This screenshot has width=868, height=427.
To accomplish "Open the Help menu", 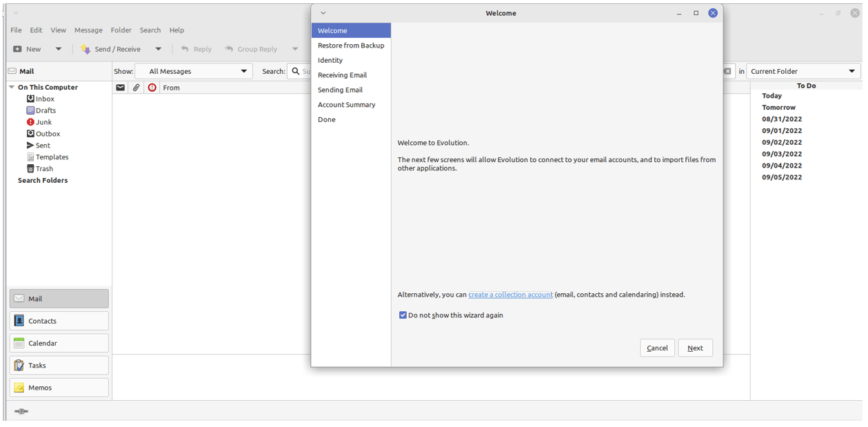I will (176, 30).
